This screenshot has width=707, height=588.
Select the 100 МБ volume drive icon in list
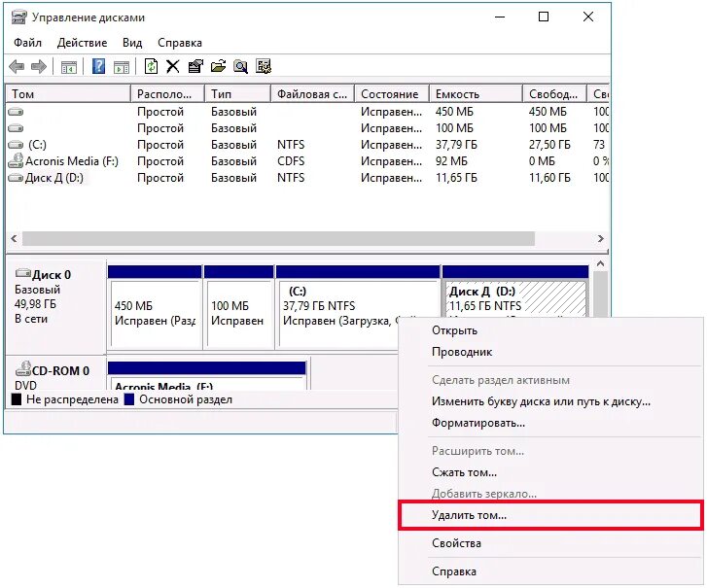click(16, 128)
